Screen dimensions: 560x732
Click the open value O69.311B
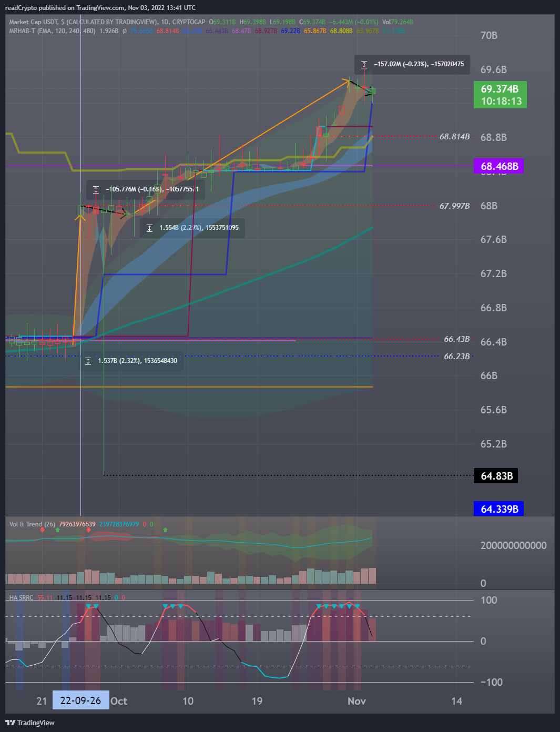223,22
